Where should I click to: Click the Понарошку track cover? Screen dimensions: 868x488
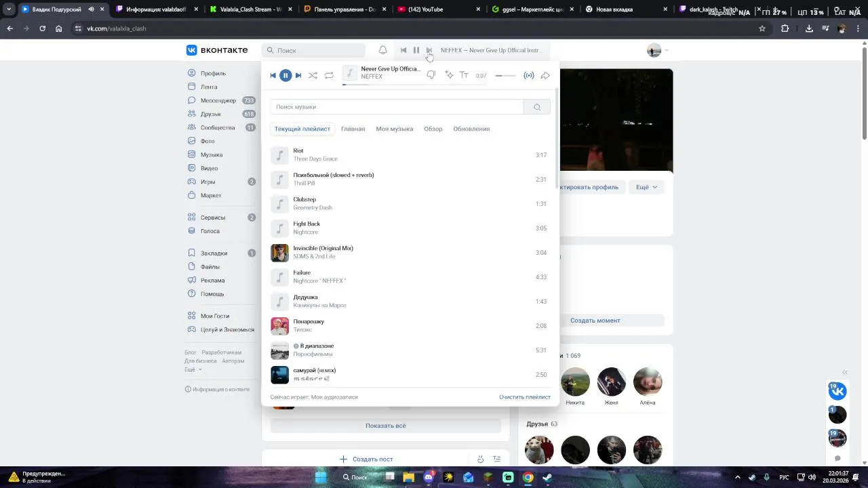click(x=280, y=326)
